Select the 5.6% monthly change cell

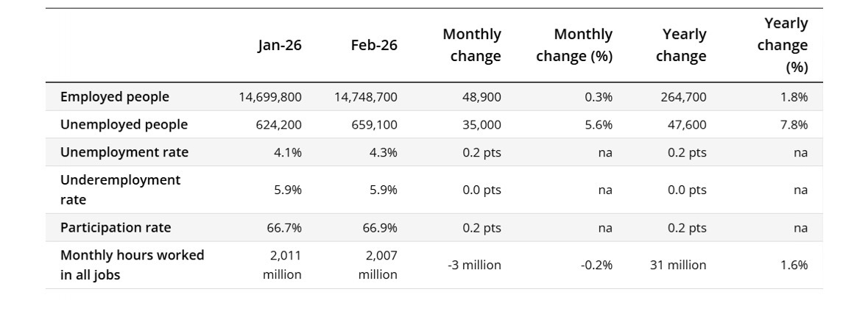pos(599,124)
